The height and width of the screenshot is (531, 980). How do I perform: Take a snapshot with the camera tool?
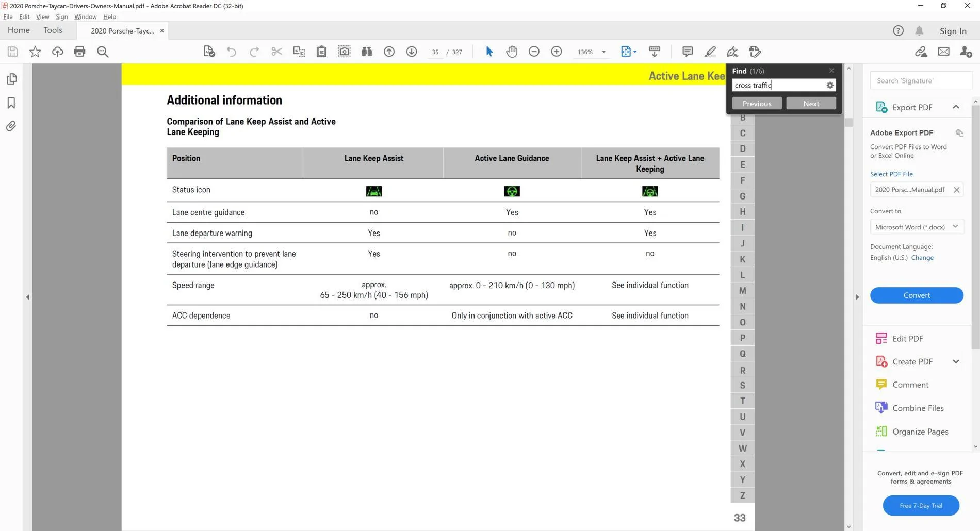344,52
